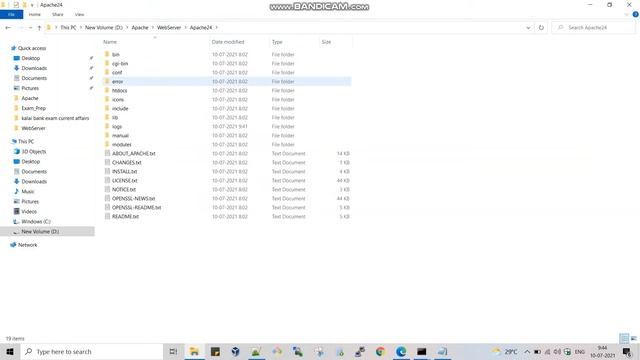
Task: Open the File ribbon tab
Action: click(11, 14)
